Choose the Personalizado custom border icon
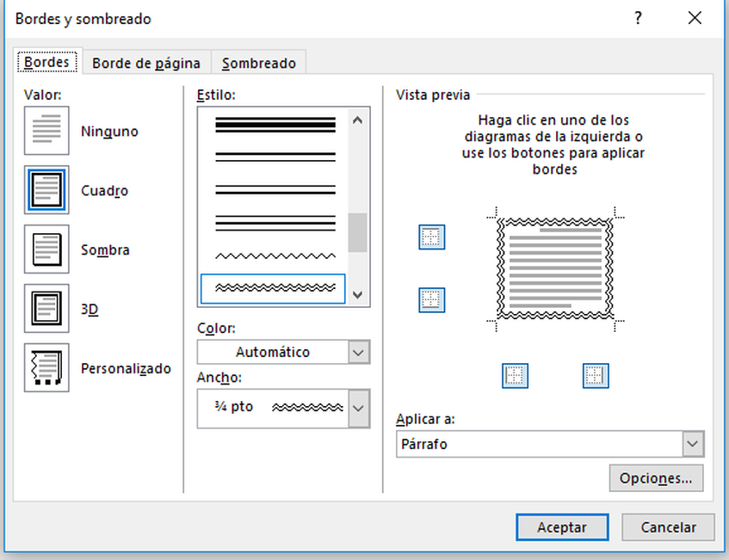This screenshot has height=560, width=729. coord(46,368)
